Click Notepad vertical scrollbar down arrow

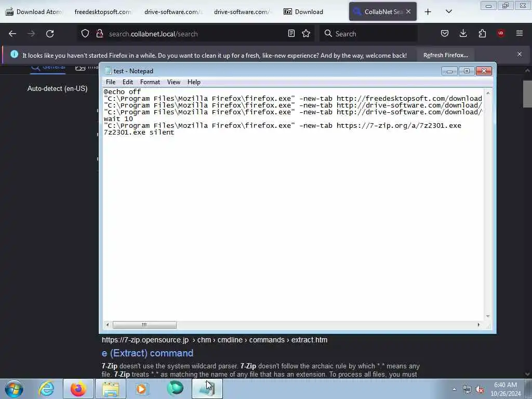[488, 316]
